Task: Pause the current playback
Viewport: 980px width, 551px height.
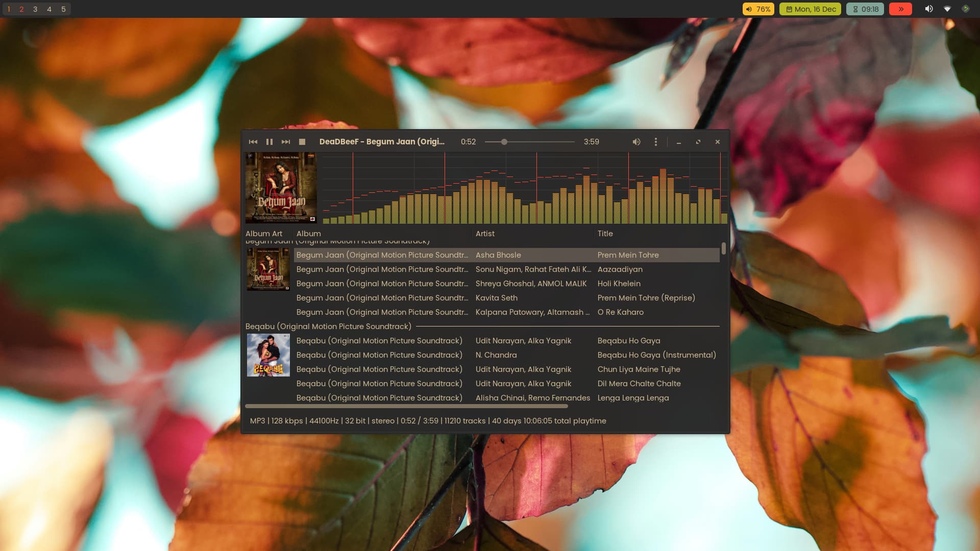Action: click(269, 142)
